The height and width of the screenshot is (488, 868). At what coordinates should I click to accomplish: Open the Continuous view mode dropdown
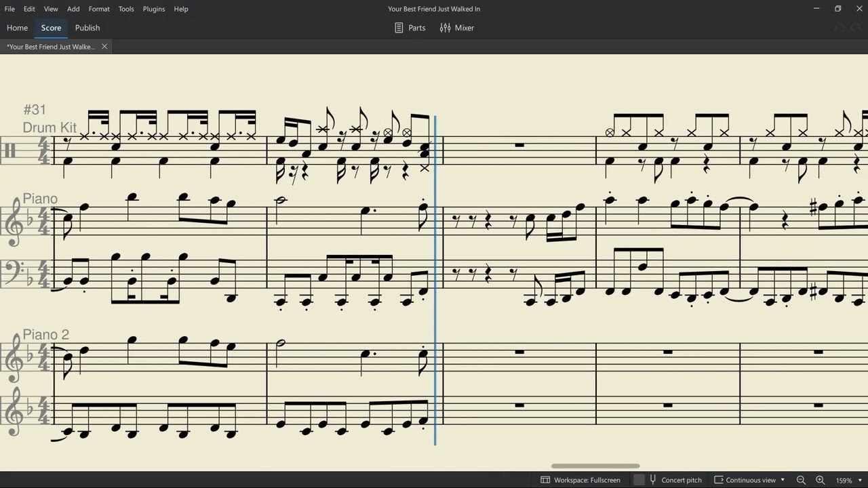coord(750,480)
